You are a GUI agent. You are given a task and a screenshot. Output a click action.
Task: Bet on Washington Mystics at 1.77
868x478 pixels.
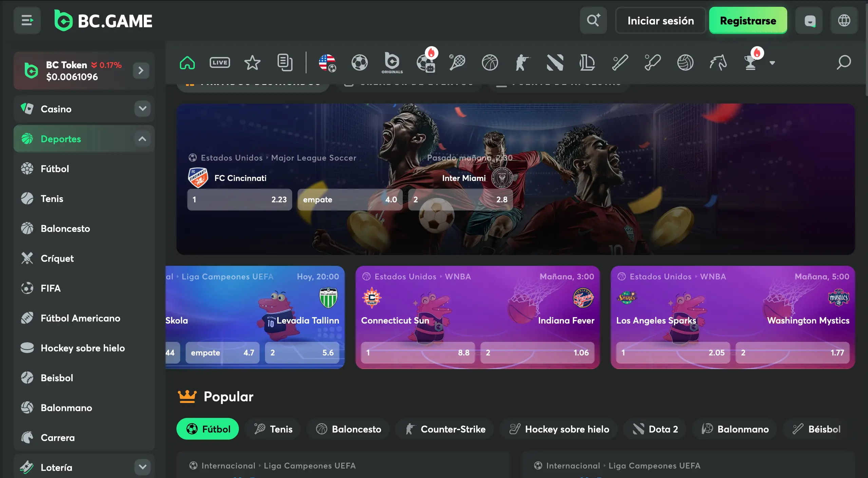pyautogui.click(x=793, y=353)
